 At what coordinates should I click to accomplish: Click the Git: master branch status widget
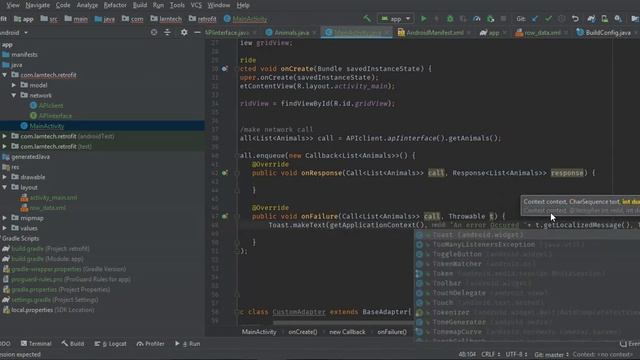[x=551, y=354]
